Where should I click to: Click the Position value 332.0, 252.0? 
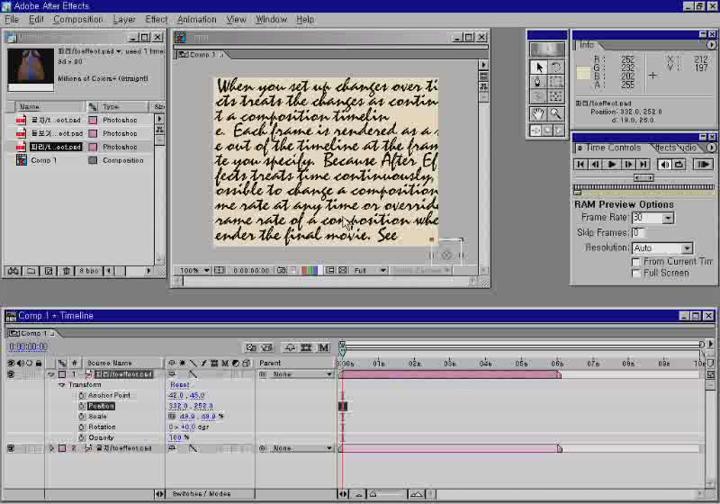pyautogui.click(x=191, y=406)
